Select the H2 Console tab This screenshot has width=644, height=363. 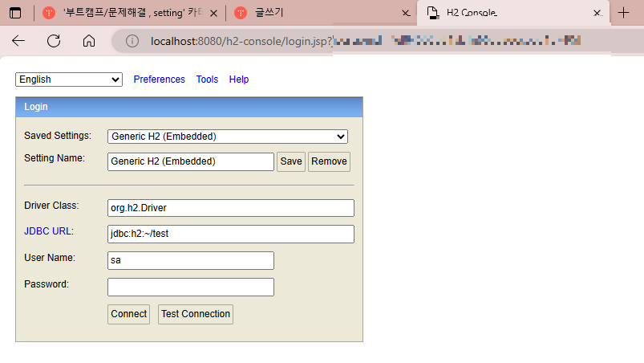point(513,13)
